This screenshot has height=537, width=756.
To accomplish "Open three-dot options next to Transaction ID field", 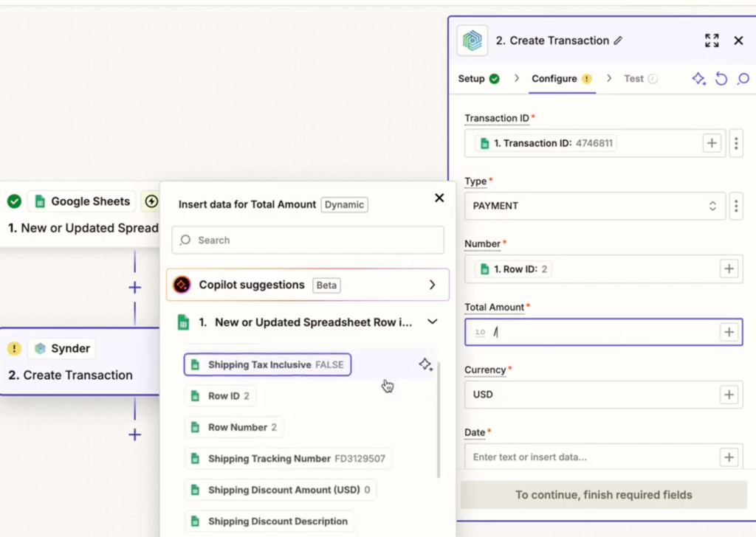I will [x=736, y=143].
